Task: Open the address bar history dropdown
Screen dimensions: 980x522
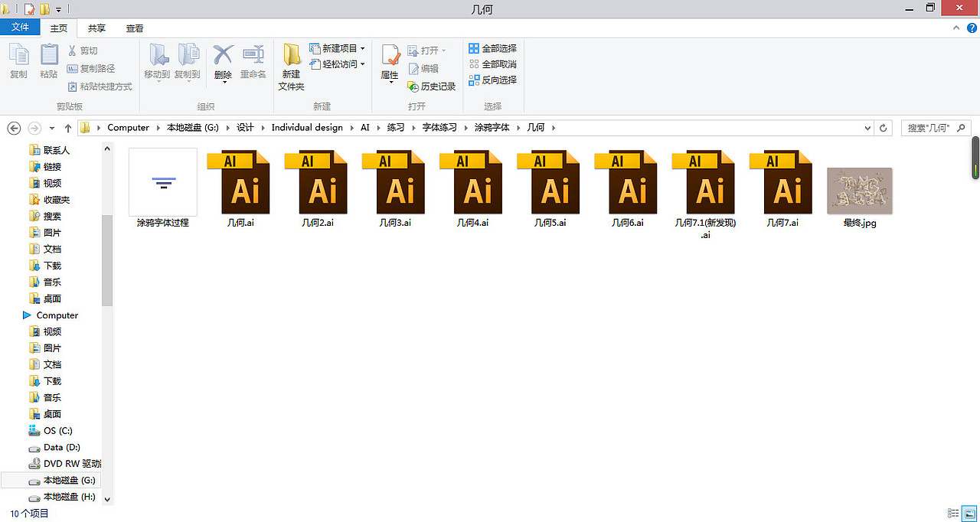Action: click(867, 128)
